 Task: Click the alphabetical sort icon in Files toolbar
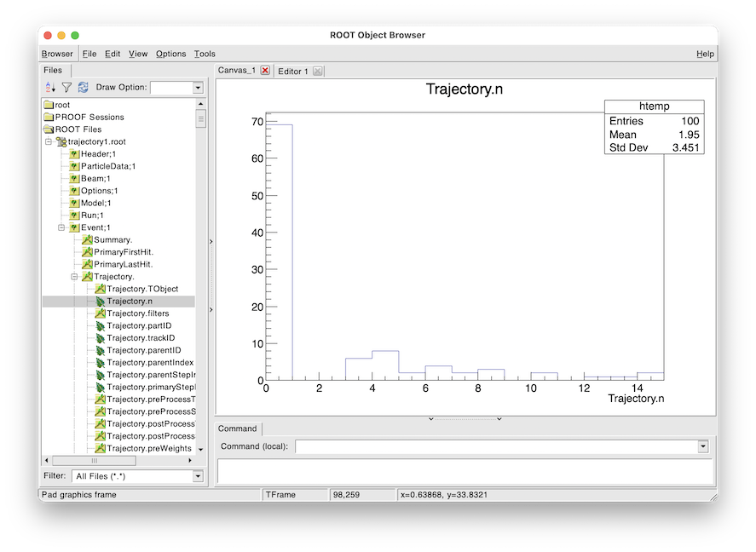[x=50, y=87]
